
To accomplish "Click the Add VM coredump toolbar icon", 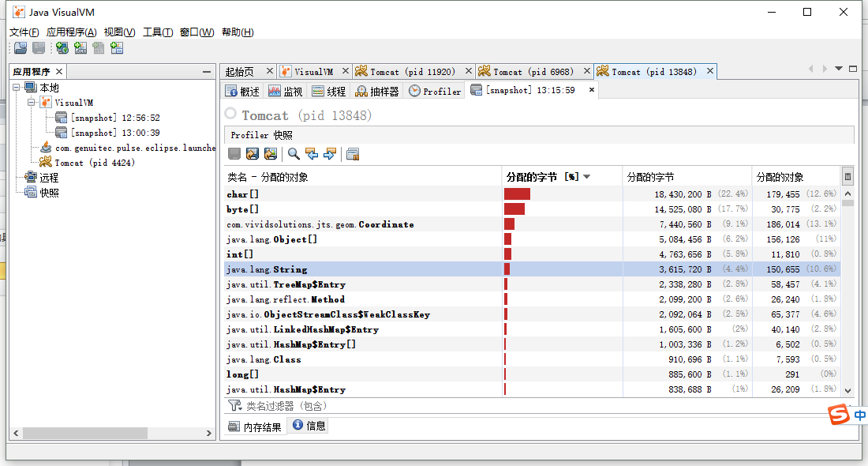I will 99,48.
